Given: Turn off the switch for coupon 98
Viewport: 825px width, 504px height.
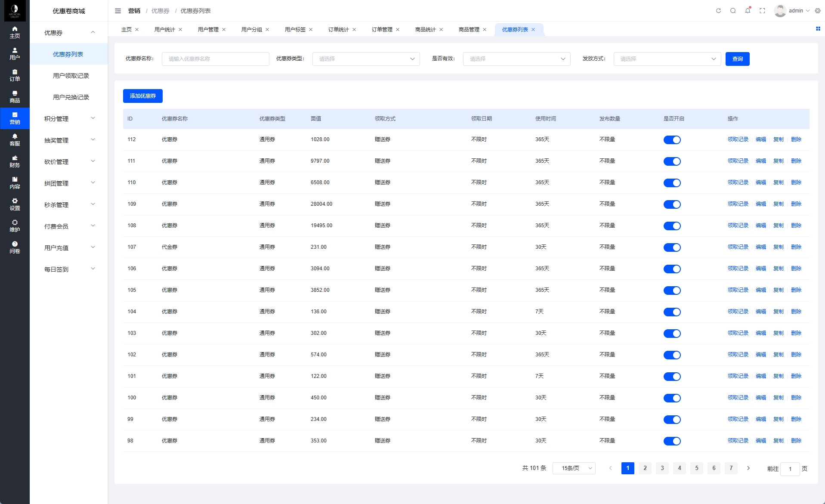Looking at the screenshot, I should (x=672, y=441).
